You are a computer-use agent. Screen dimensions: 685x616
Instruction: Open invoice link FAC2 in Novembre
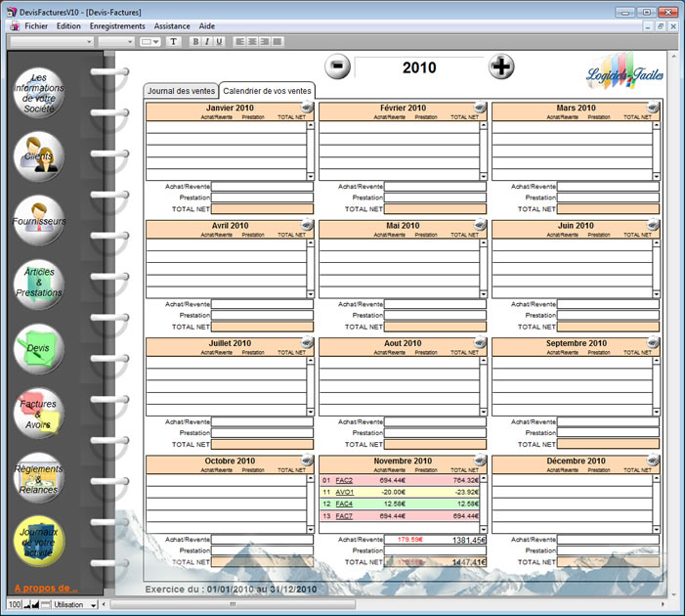coord(343,480)
